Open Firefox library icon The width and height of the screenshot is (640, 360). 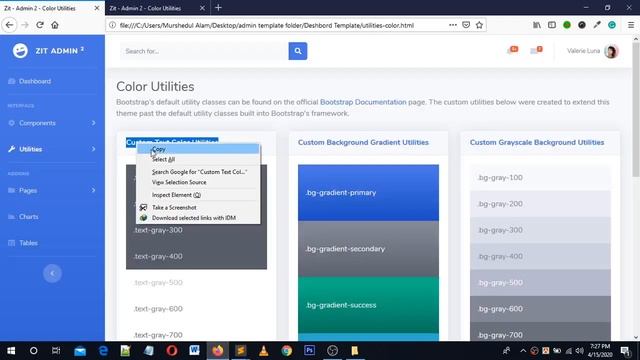[537, 25]
